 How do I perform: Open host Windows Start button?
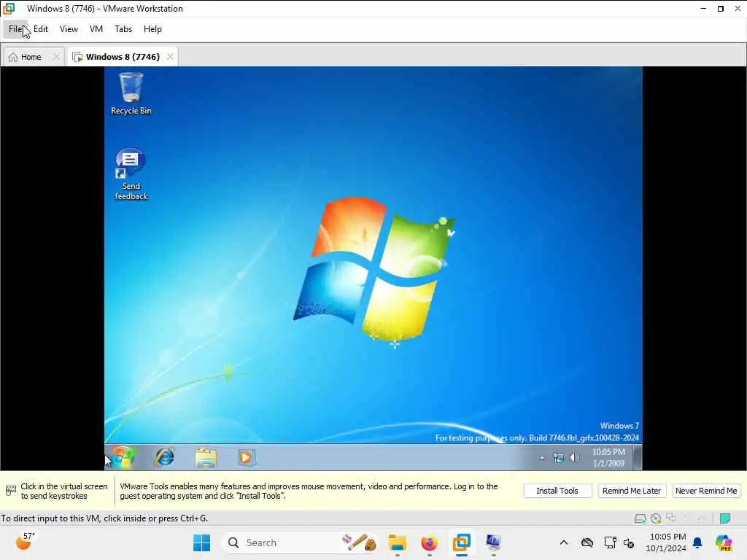201,542
